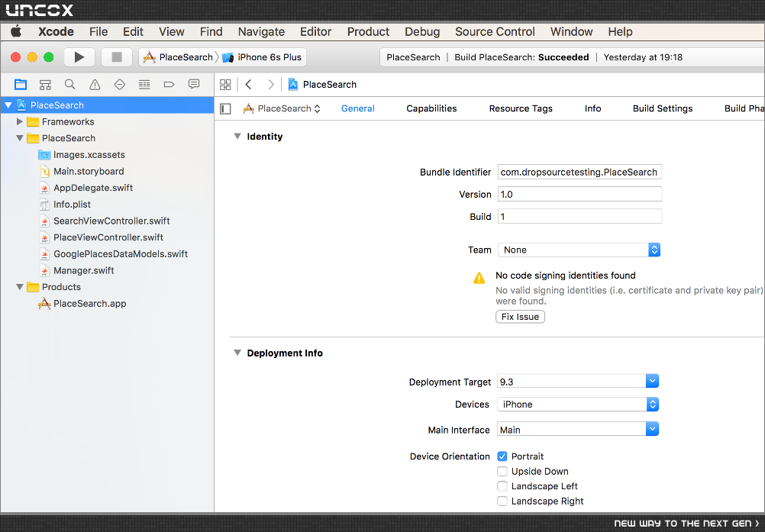The height and width of the screenshot is (532, 765).
Task: Click PlaceSearch project icon in jump bar
Action: (293, 85)
